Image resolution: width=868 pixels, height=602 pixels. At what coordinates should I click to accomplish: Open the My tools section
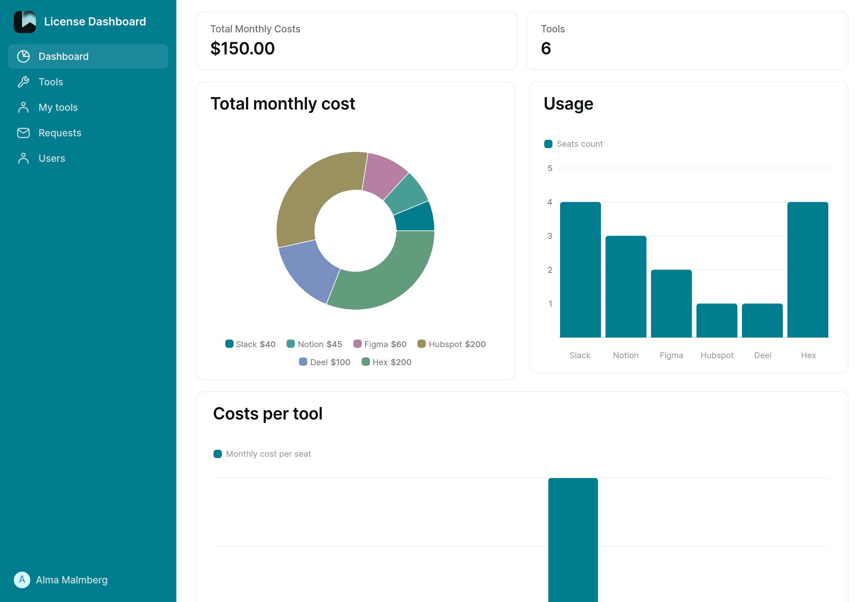tap(88, 107)
